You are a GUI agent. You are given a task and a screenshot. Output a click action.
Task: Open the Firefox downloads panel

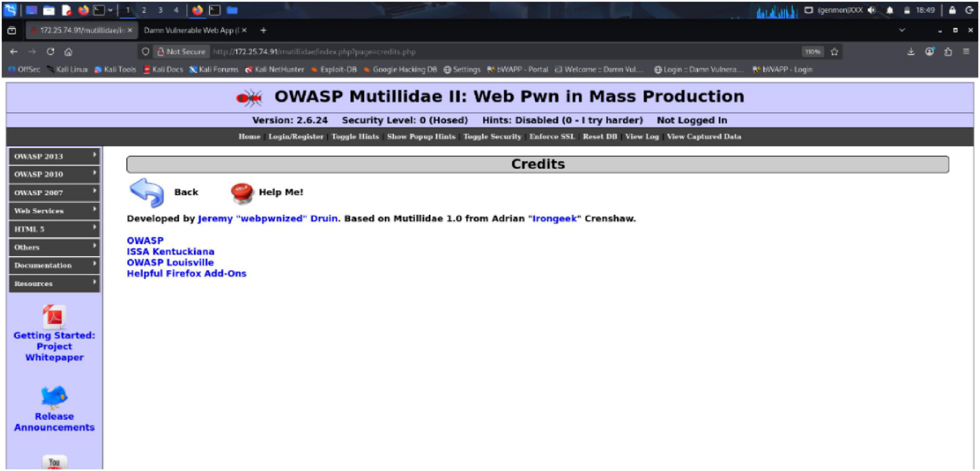tap(911, 52)
